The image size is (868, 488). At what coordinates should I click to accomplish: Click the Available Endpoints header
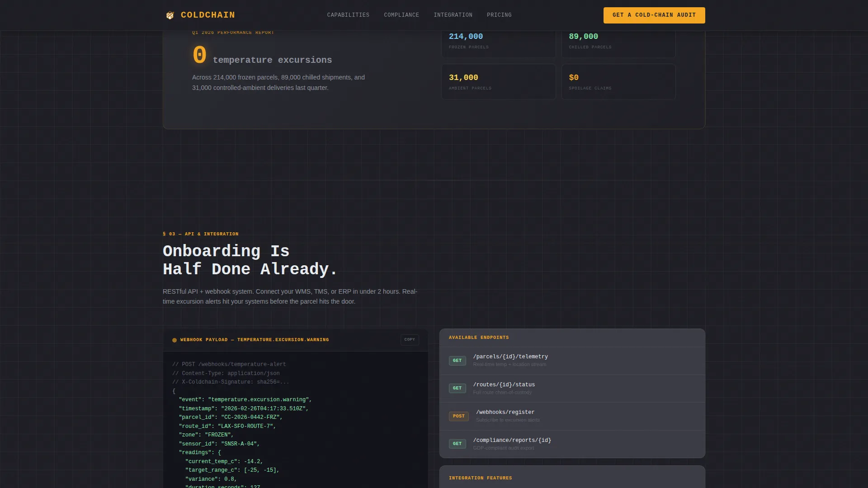pos(479,338)
